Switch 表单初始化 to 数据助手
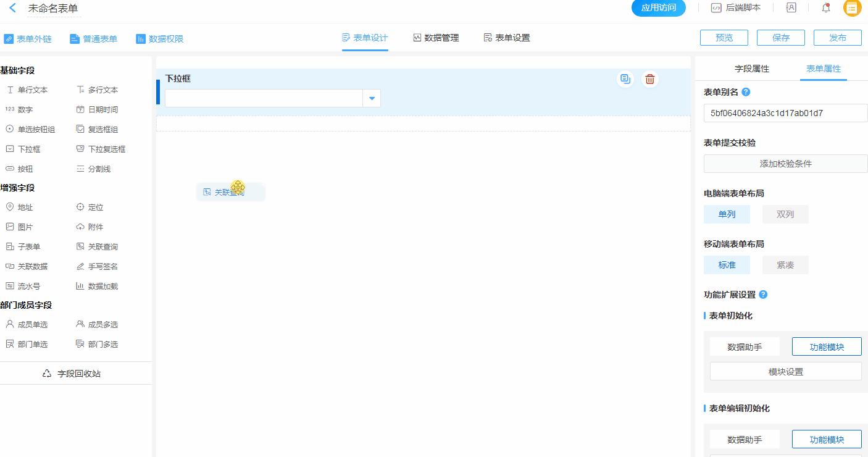Screen dimensions: 868x457 (745, 347)
